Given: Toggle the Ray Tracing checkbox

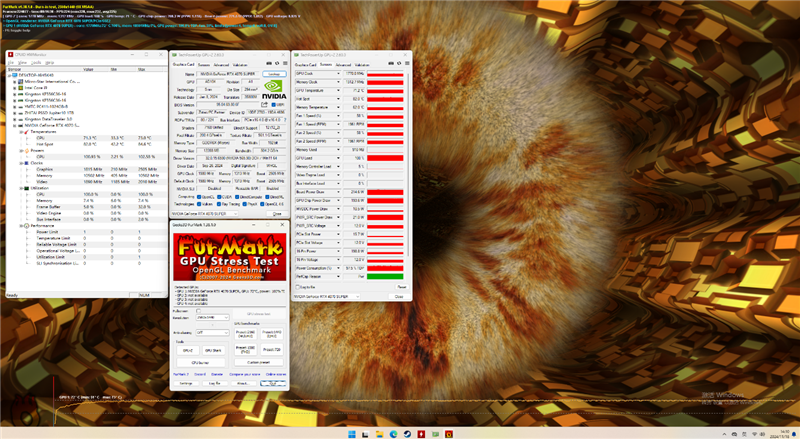Looking at the screenshot, I should pyautogui.click(x=219, y=204).
